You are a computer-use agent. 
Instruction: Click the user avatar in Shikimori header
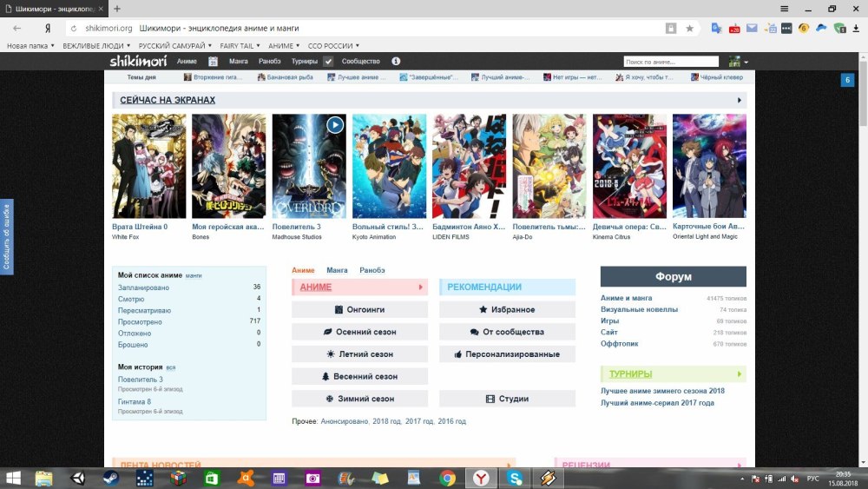[x=734, y=62]
